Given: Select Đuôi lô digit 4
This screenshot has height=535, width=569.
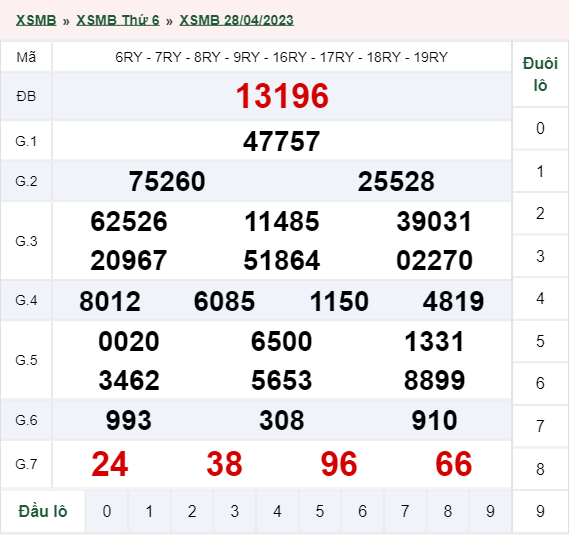Looking at the screenshot, I should (x=540, y=299).
